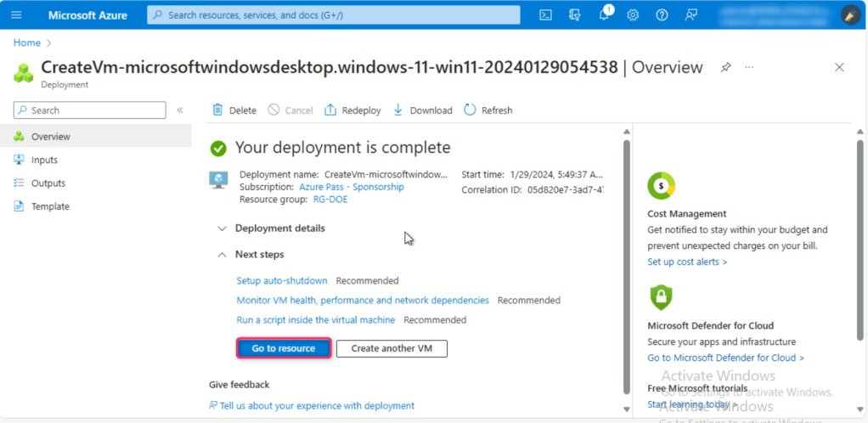Launch Cloud Shell from the top bar
Image resolution: width=868 pixels, height=423 pixels.
coord(546,15)
